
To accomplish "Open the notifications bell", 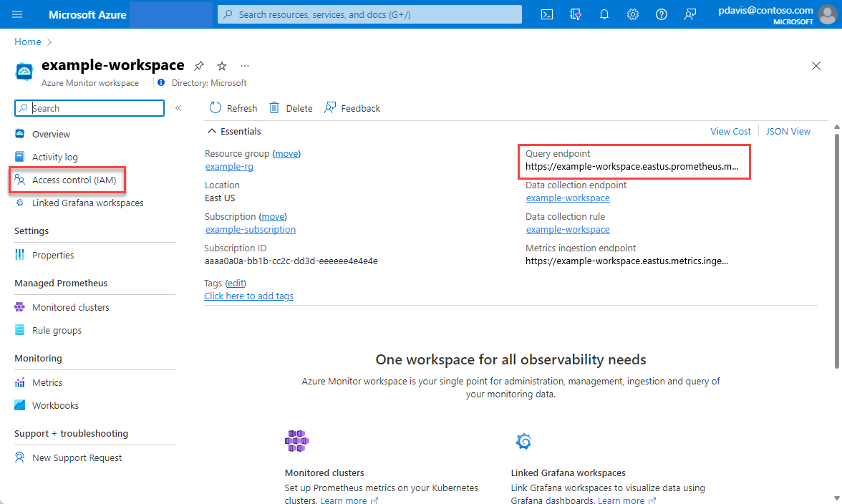I will coord(604,14).
